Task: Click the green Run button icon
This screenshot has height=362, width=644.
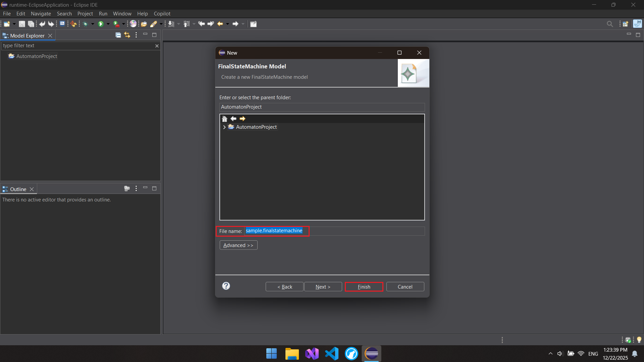Action: pos(101,24)
